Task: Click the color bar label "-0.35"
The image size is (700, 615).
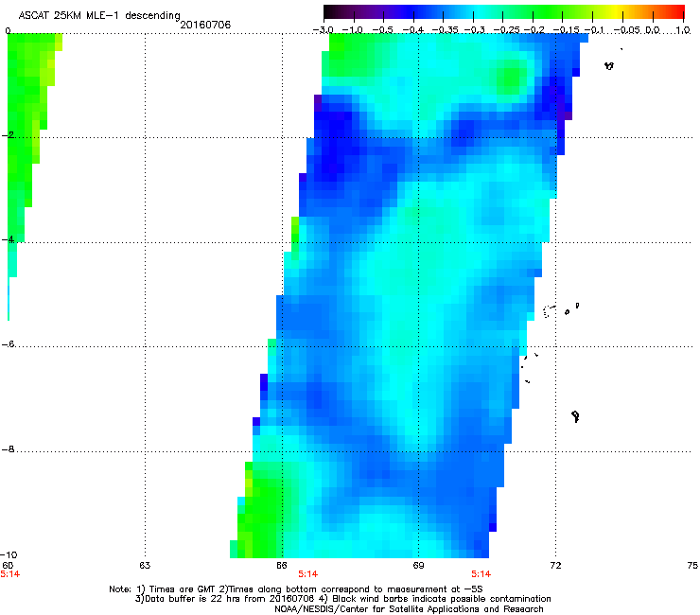Action: tap(446, 30)
